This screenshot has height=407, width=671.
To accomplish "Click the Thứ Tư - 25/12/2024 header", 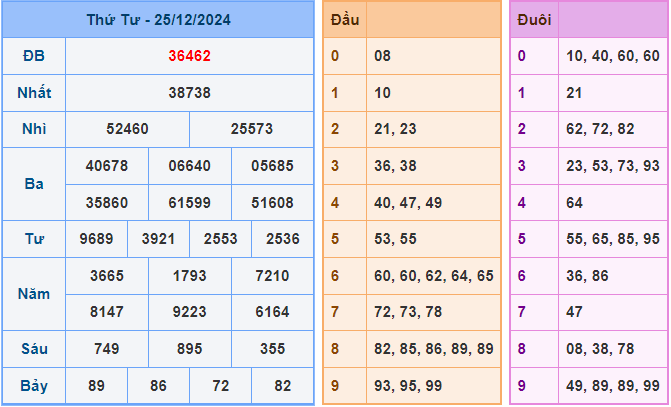I will tap(158, 19).
